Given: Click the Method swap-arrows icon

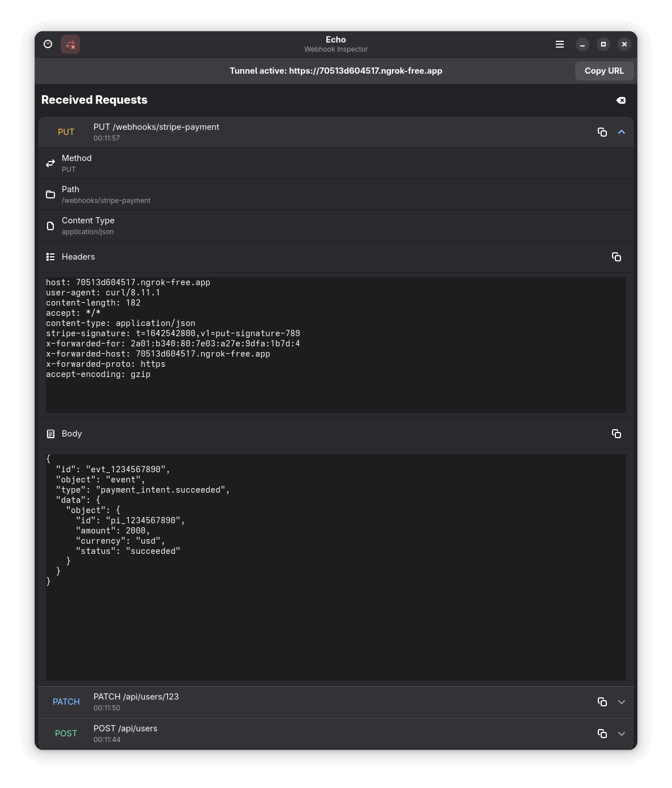Looking at the screenshot, I should [x=50, y=163].
